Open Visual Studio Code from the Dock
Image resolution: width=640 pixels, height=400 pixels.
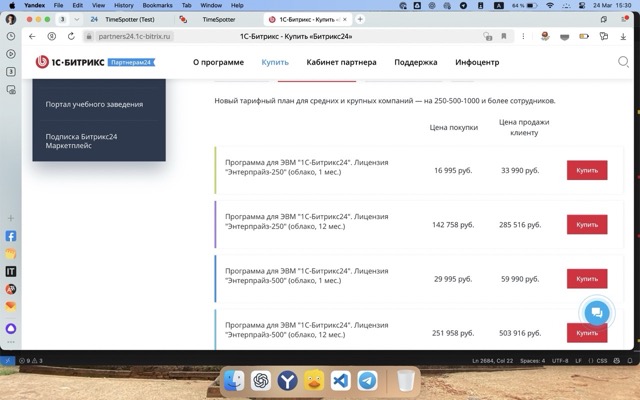pyautogui.click(x=340, y=381)
